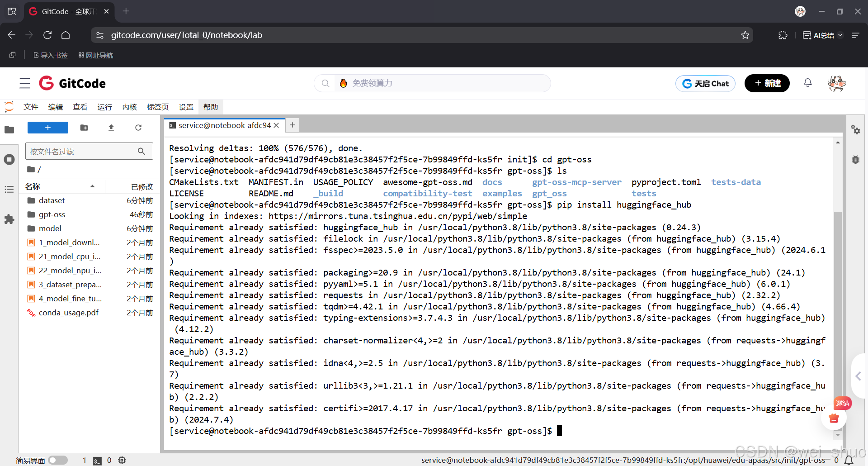
Task: Add a new tab next to terminal
Action: 292,125
